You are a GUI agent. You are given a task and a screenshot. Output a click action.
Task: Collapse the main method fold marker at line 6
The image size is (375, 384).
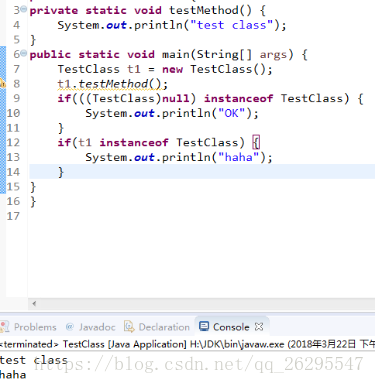pos(23,53)
